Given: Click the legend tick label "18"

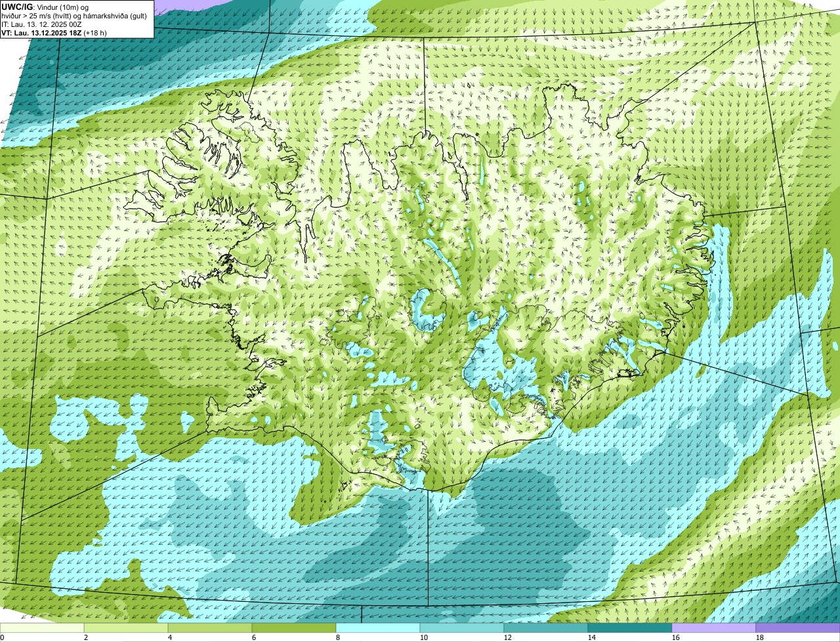Looking at the screenshot, I should click(760, 637).
